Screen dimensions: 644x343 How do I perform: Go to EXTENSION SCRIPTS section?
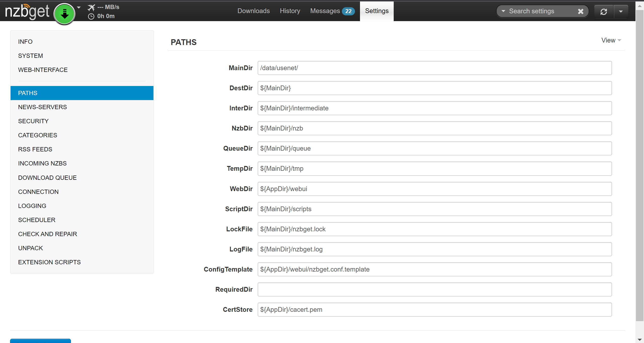click(x=49, y=262)
